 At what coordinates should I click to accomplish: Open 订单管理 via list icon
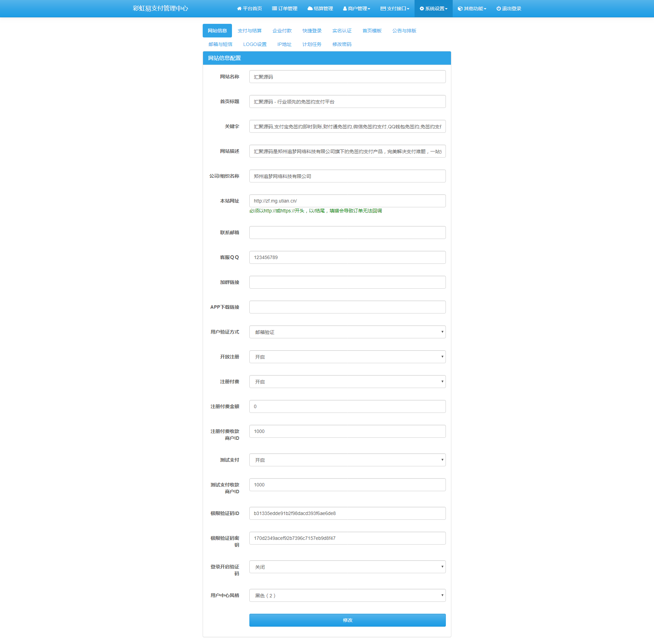click(x=274, y=9)
